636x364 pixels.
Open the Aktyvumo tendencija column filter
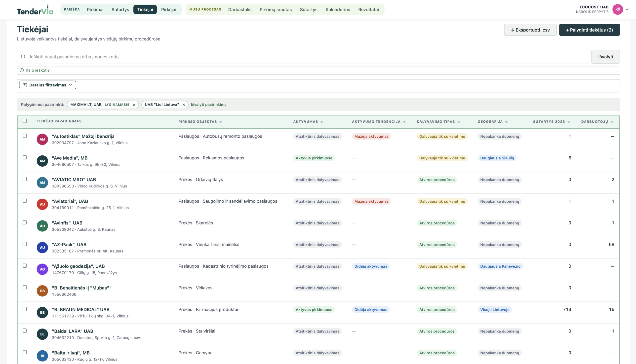(404, 122)
